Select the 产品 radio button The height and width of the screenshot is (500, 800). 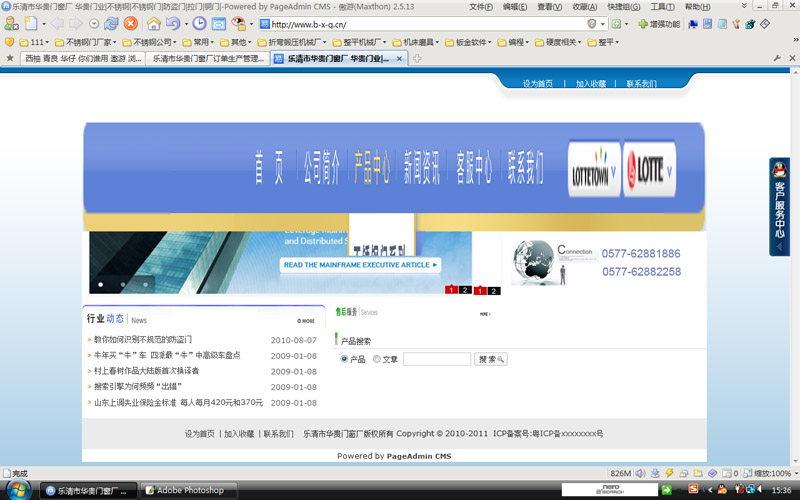345,359
